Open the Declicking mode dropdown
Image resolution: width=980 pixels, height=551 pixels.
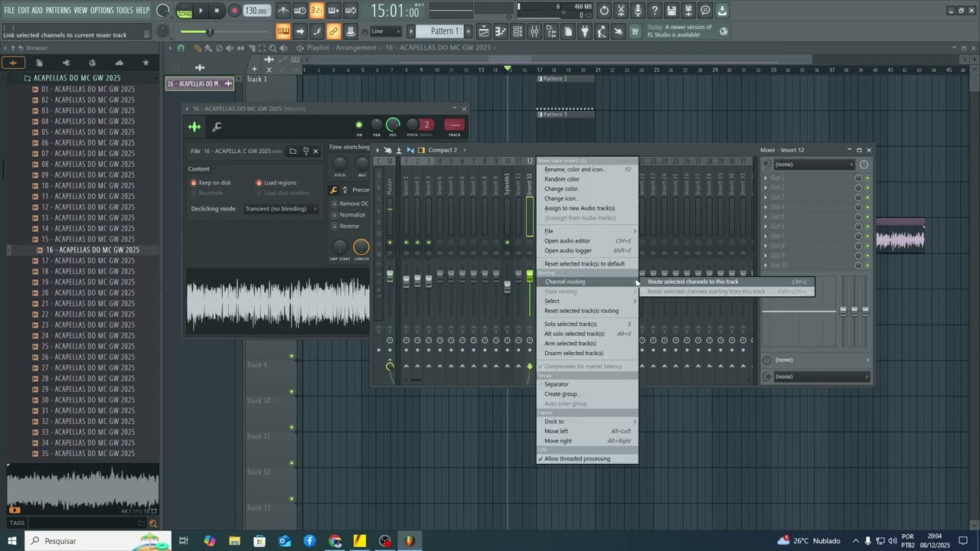coord(280,209)
